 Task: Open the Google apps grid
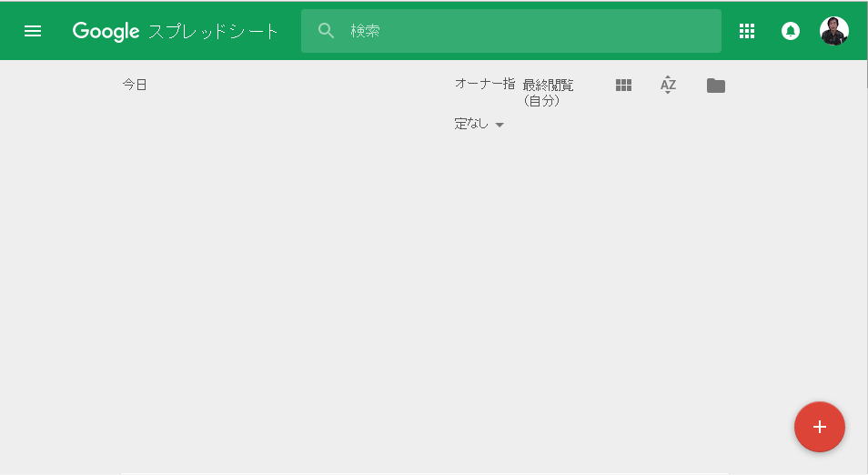tap(747, 31)
